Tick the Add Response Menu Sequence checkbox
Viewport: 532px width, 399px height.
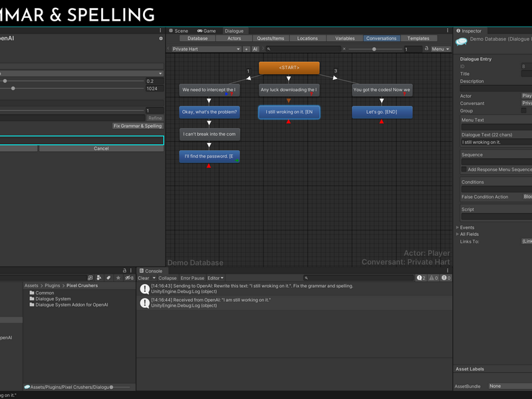(464, 170)
